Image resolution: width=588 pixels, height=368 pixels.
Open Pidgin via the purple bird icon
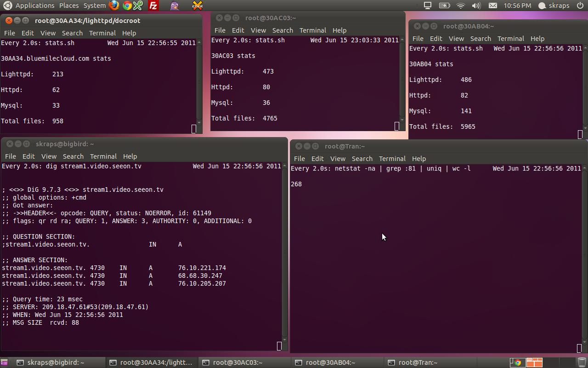pos(175,6)
